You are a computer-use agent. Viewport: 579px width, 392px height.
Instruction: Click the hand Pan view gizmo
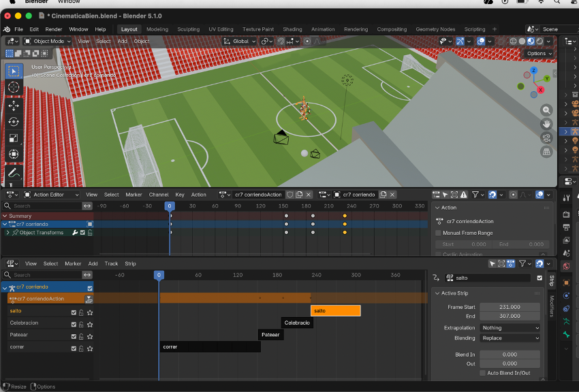pos(546,124)
